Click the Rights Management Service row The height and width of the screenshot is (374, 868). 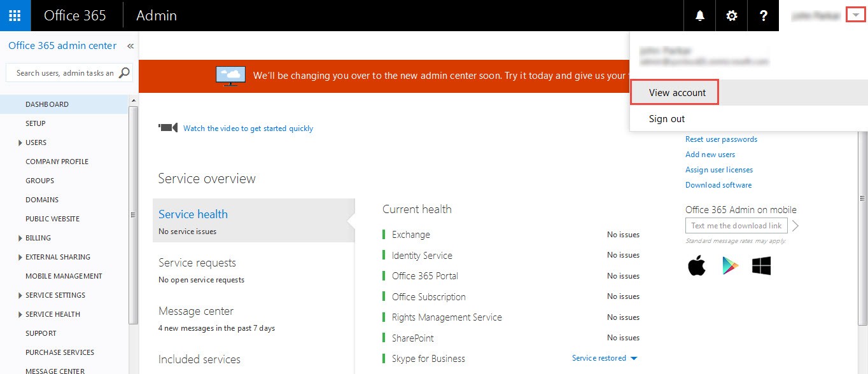tap(511, 317)
